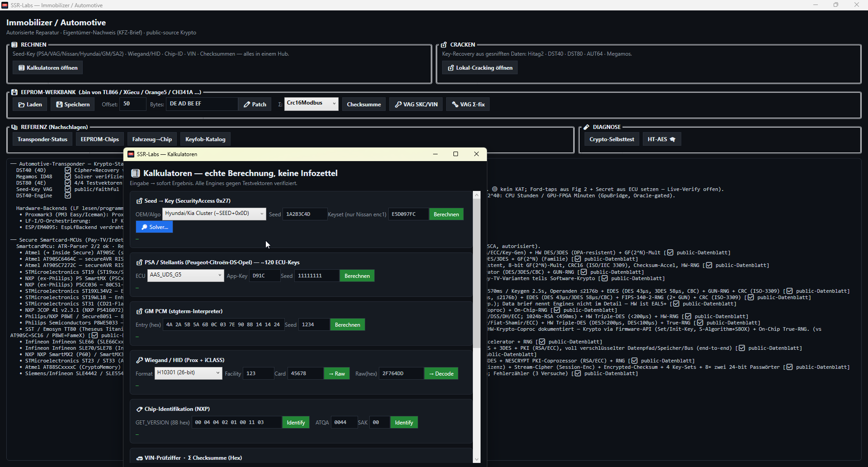Toggle Megamos ID48 Solver checkbox
Image resolution: width=868 pixels, height=467 pixels.
(68, 177)
